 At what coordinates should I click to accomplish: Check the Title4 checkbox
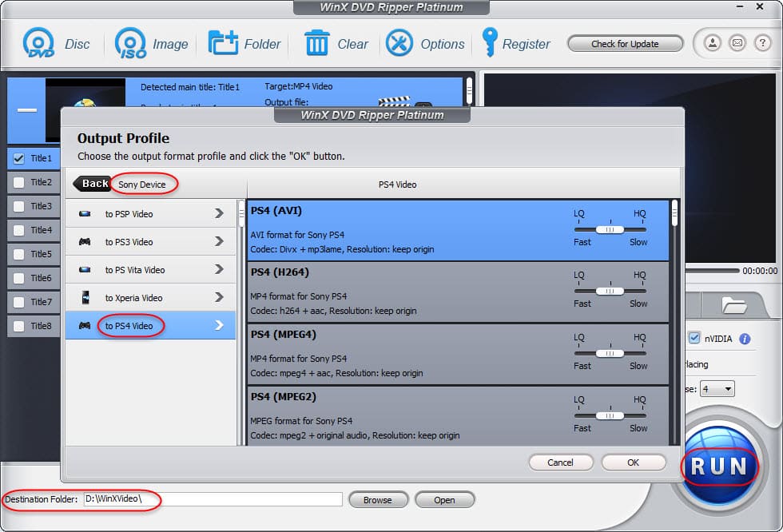tap(19, 231)
